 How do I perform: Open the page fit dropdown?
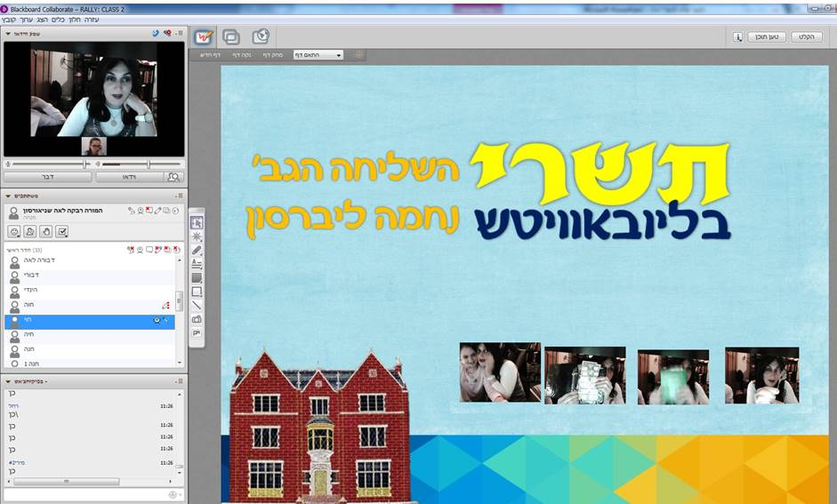point(318,55)
